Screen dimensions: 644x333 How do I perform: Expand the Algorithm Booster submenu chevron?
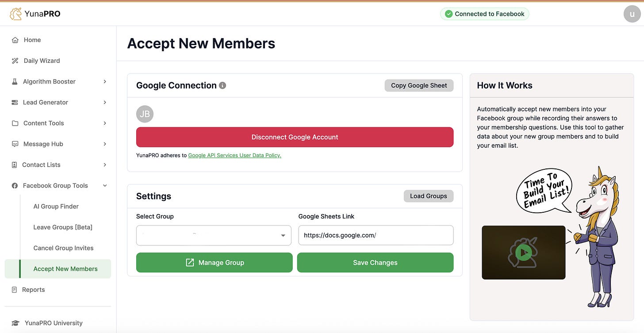(x=105, y=81)
